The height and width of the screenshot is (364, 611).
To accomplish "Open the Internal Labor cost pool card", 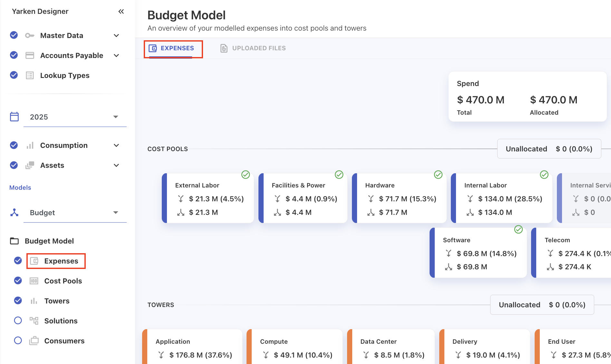I will tap(502, 198).
